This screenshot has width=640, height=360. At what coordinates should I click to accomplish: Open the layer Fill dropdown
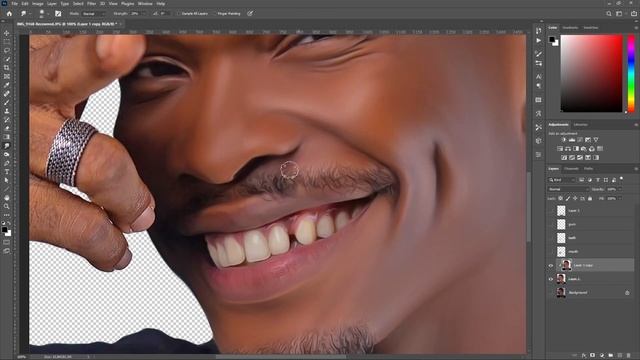620,198
